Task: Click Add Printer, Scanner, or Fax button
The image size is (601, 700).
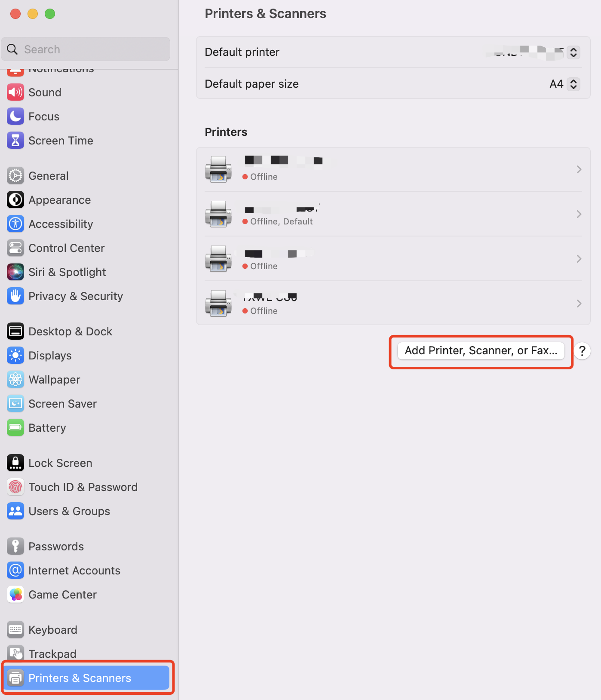Action: [481, 351]
